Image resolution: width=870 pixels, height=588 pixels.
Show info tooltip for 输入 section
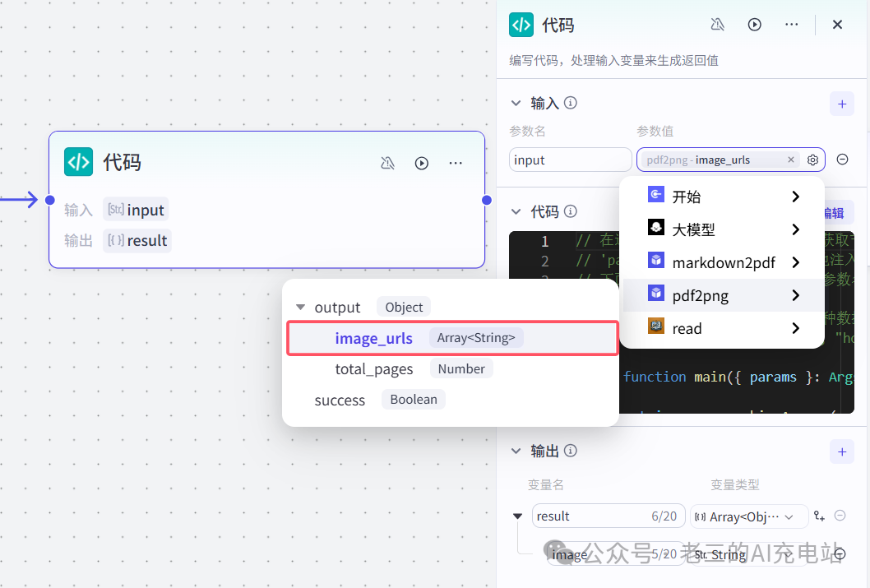(571, 103)
